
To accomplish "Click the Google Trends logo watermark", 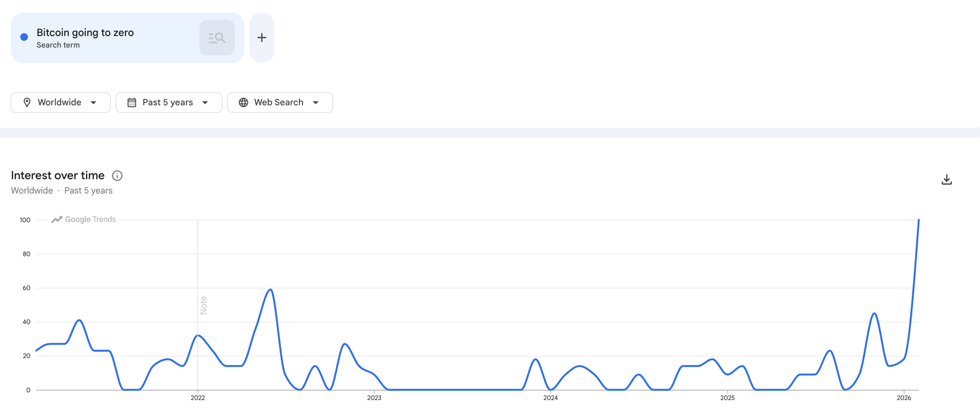I will (x=84, y=220).
